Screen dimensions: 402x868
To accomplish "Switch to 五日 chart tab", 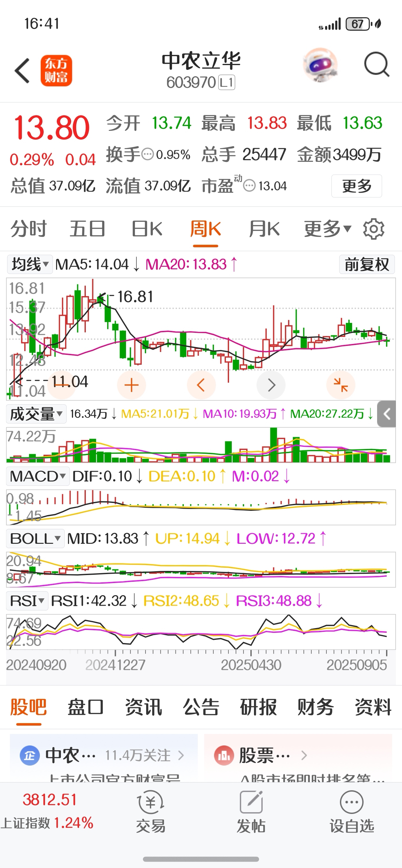I will pos(88,229).
